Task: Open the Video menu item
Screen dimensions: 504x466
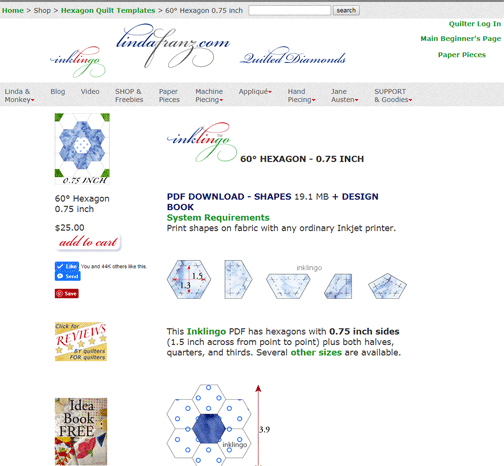Action: coord(90,91)
